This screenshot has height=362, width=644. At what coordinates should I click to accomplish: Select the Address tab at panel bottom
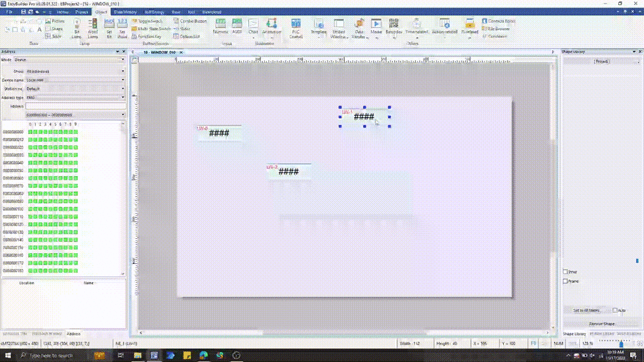pyautogui.click(x=75, y=334)
